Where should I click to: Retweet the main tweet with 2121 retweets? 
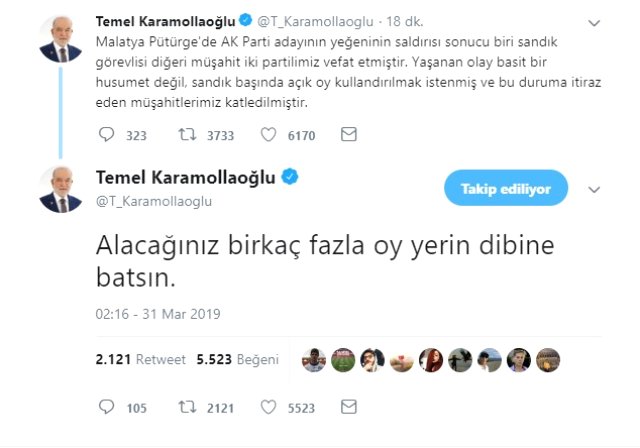coord(185,407)
